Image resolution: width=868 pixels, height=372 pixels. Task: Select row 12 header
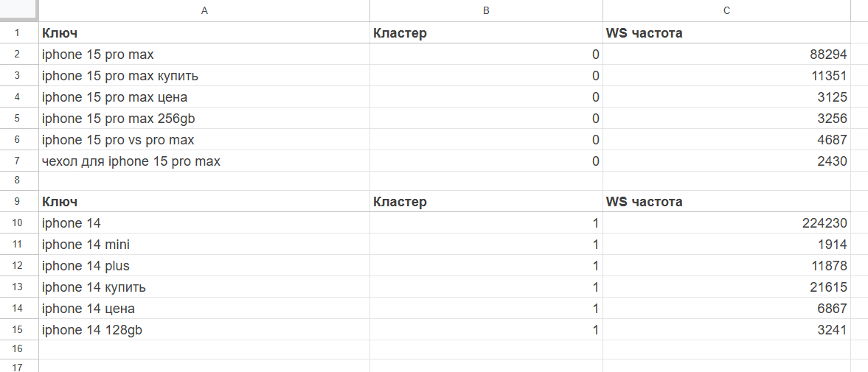click(19, 266)
